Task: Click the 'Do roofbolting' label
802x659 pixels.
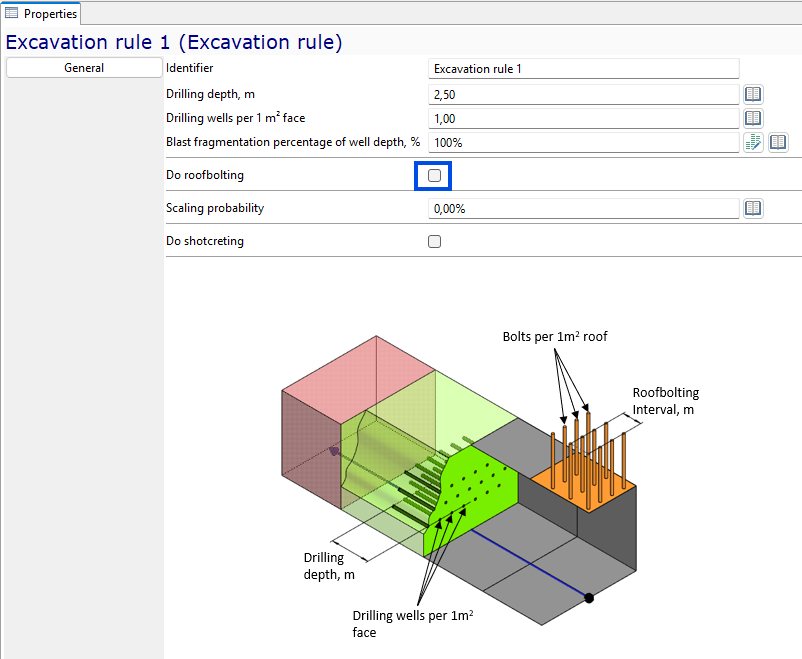Action: pyautogui.click(x=205, y=175)
